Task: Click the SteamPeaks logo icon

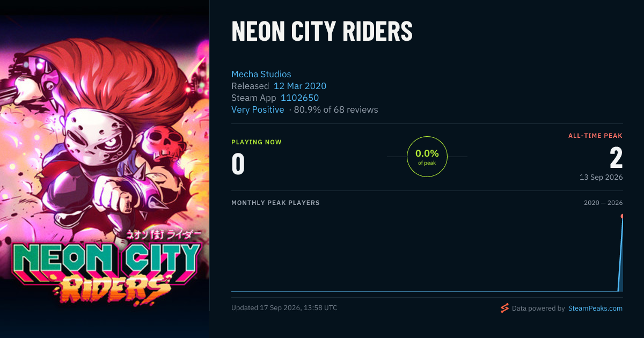Action: point(504,308)
